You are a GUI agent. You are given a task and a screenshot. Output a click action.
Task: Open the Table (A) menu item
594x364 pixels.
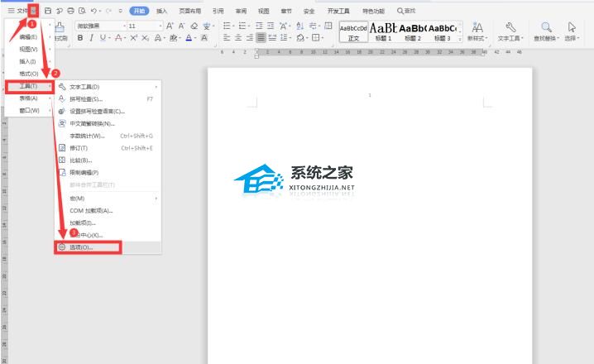click(29, 98)
